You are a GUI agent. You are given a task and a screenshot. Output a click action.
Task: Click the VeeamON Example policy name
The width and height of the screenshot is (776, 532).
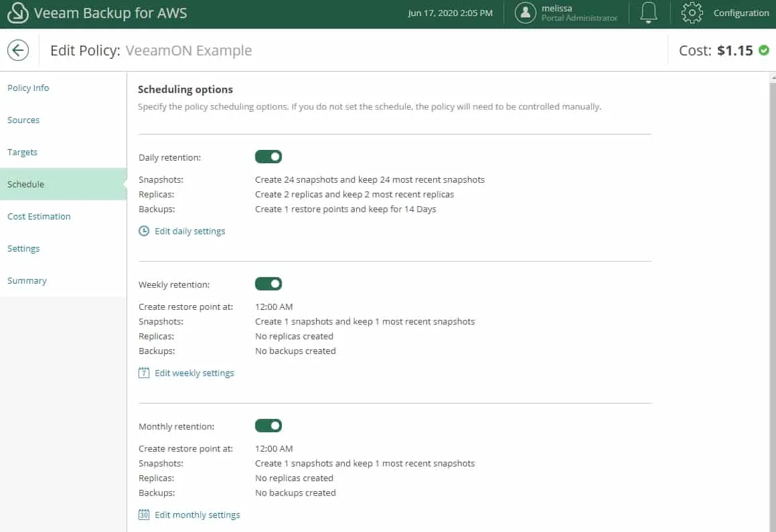[x=189, y=50]
